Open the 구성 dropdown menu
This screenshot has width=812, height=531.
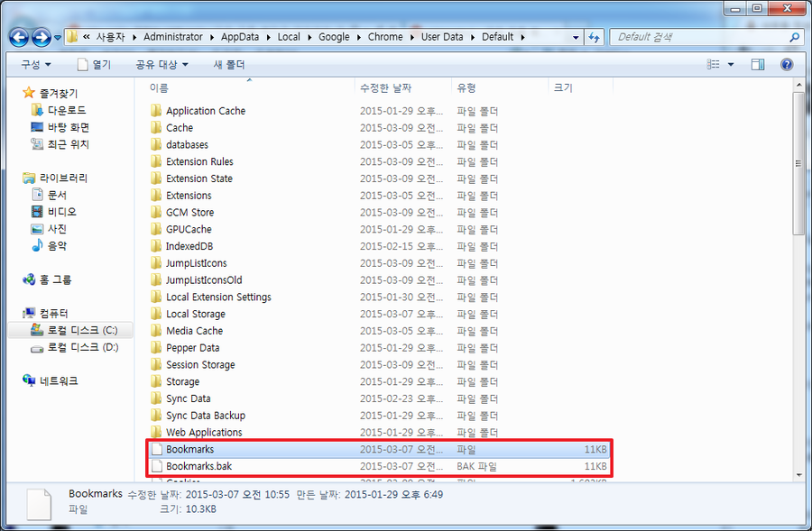coord(36,65)
